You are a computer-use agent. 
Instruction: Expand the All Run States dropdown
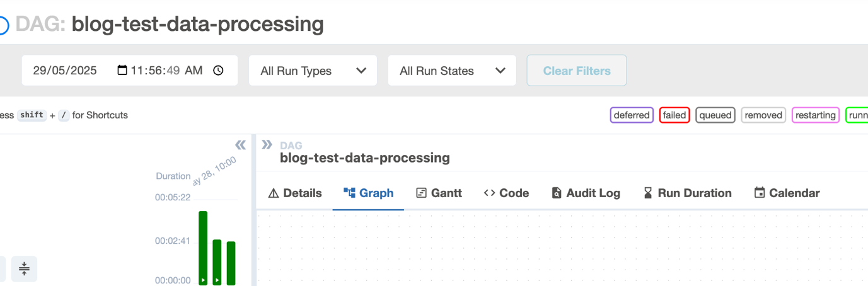click(452, 71)
